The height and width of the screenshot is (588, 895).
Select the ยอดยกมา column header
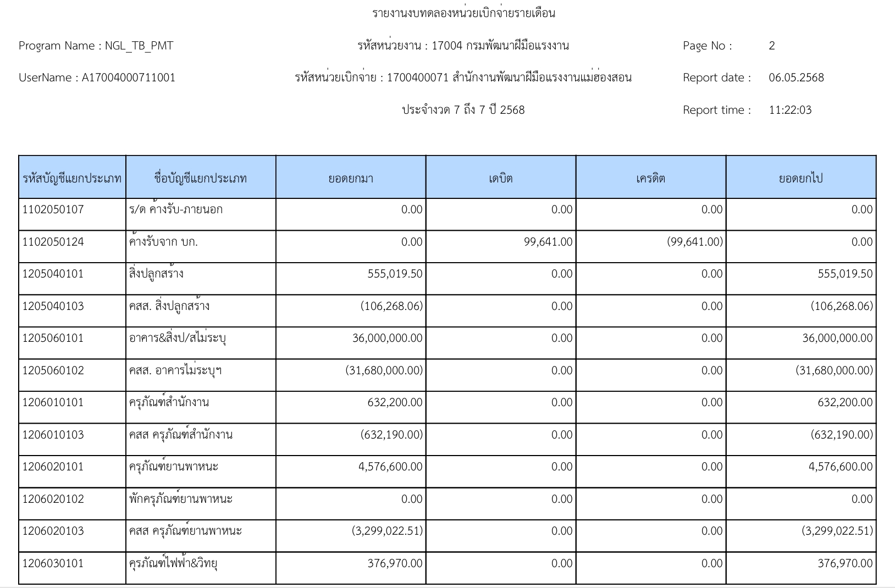pos(351,177)
